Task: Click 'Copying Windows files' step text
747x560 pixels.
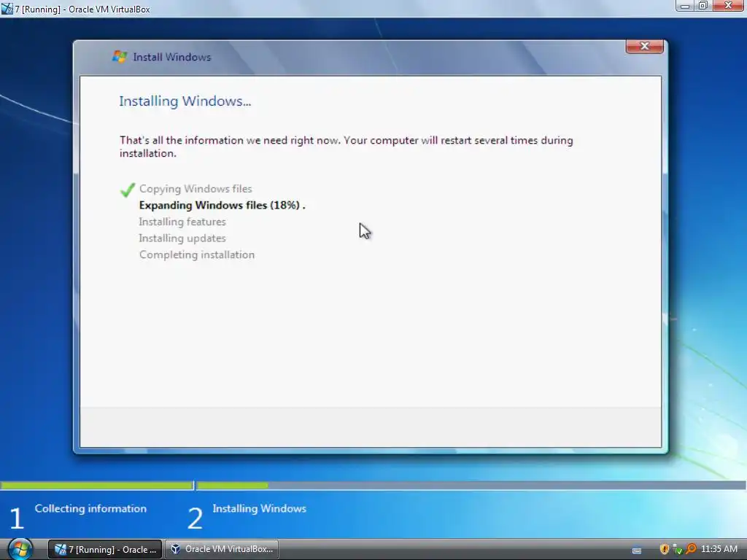Action: click(196, 189)
